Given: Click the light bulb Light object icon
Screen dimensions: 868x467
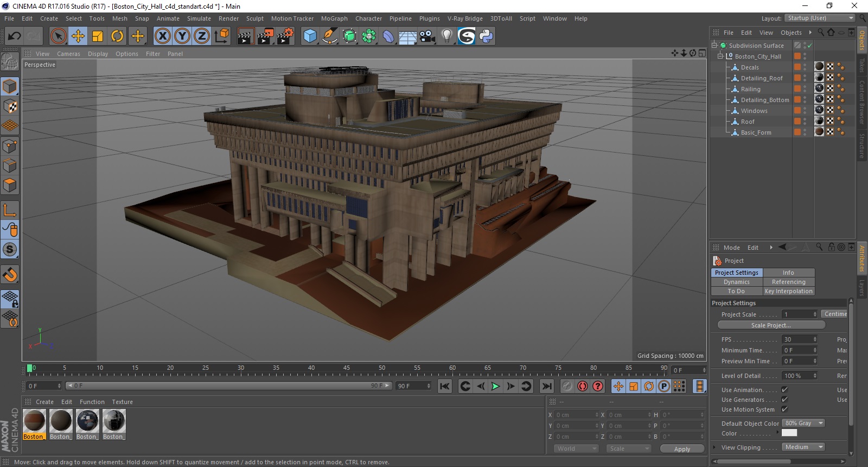Looking at the screenshot, I should [446, 36].
